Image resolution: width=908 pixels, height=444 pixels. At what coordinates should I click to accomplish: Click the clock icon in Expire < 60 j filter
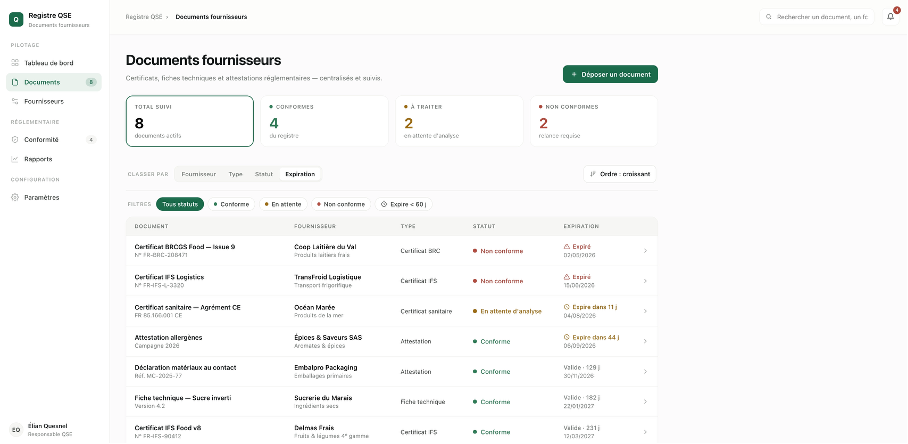(x=384, y=204)
